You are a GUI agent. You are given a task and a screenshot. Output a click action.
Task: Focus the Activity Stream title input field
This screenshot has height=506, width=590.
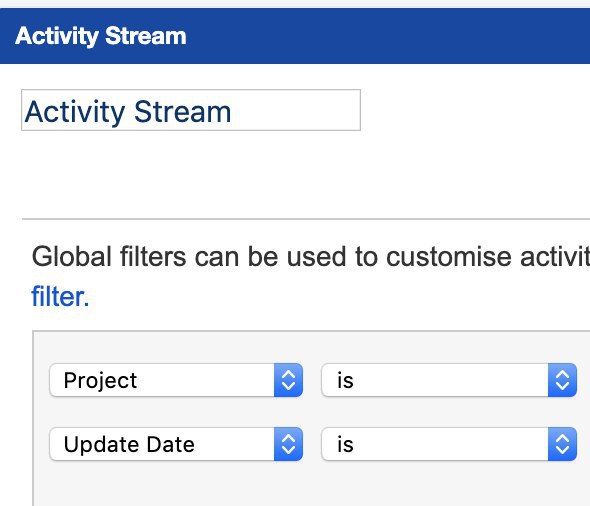[191, 110]
